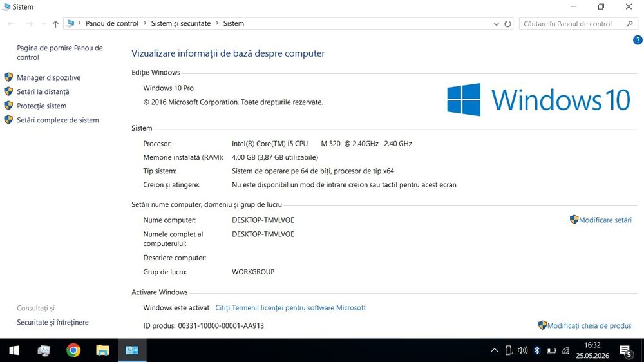Click the WORKGROUP value

253,272
